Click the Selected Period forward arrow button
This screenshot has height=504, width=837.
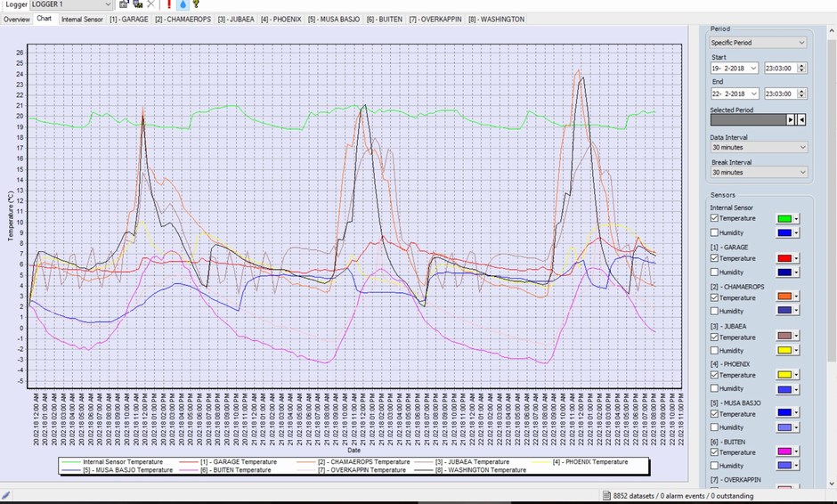point(790,119)
